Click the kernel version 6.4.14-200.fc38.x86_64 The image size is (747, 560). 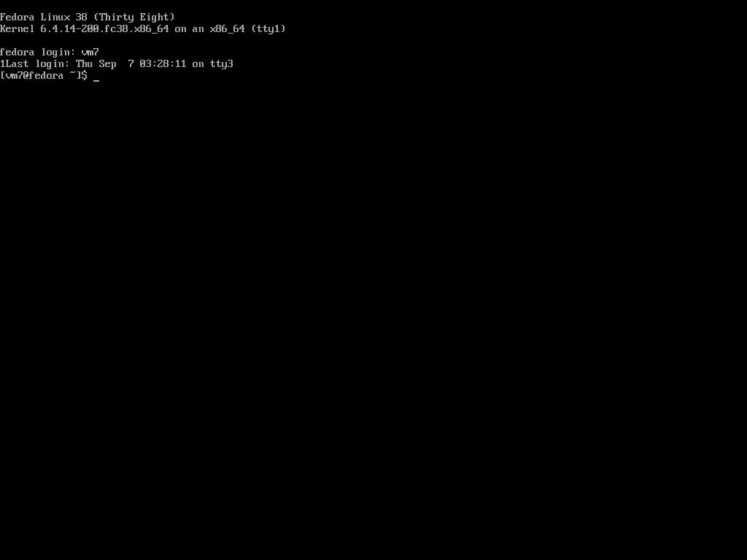pos(104,29)
